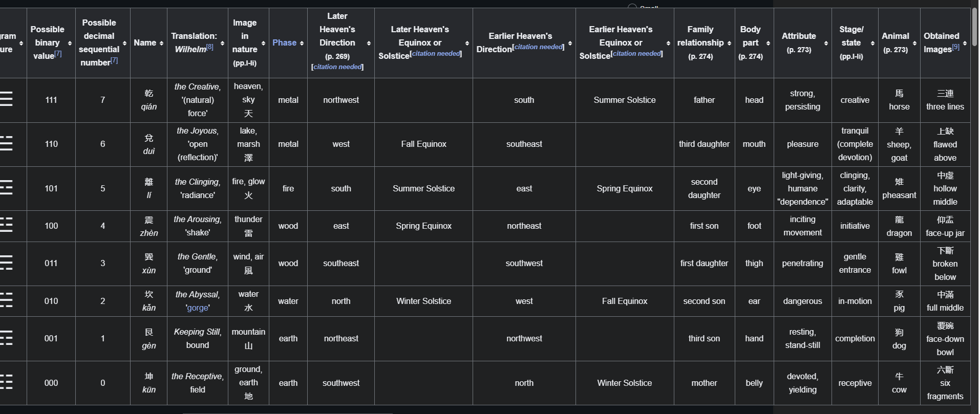Sort by Family relationship column arrow
The height and width of the screenshot is (414, 980).
click(729, 43)
